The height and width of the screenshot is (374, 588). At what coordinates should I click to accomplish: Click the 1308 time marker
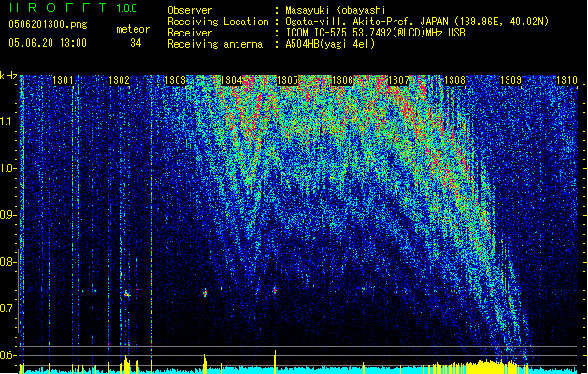point(454,80)
